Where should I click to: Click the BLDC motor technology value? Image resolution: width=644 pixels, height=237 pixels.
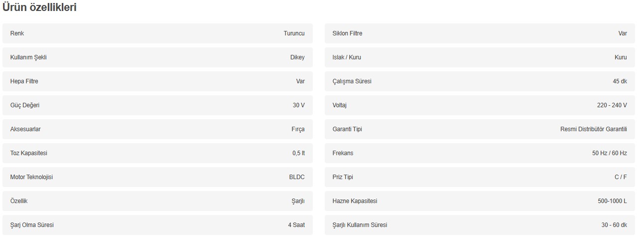tap(296, 177)
